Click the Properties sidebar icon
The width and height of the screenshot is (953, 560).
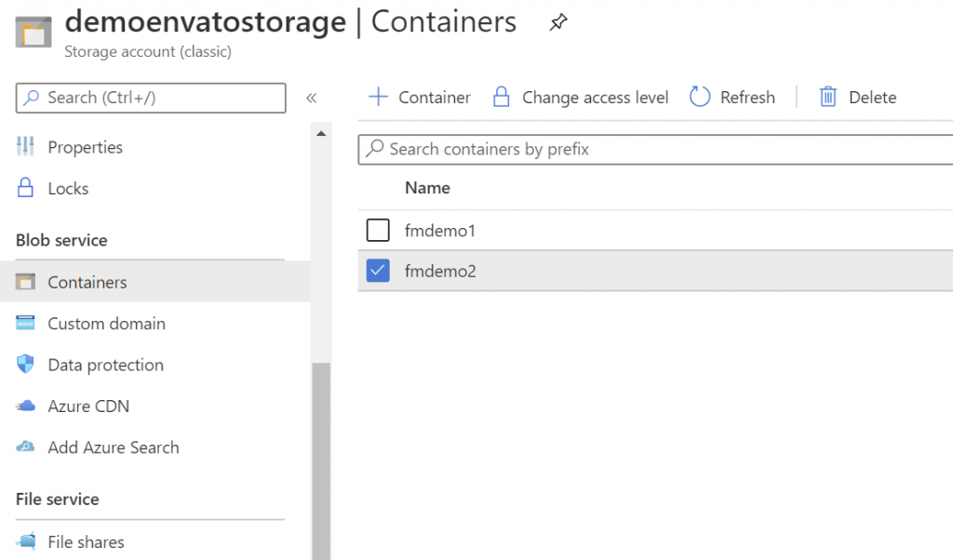tap(26, 147)
